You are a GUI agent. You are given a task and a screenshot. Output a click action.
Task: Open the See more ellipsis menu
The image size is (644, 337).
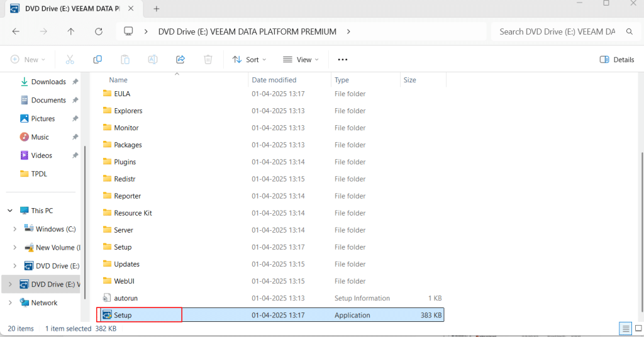pyautogui.click(x=343, y=60)
